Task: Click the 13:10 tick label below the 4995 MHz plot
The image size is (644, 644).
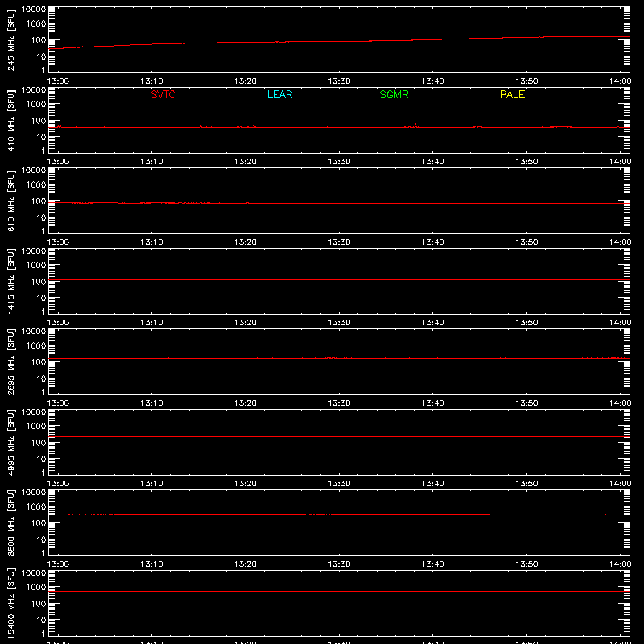Action: pyautogui.click(x=151, y=484)
